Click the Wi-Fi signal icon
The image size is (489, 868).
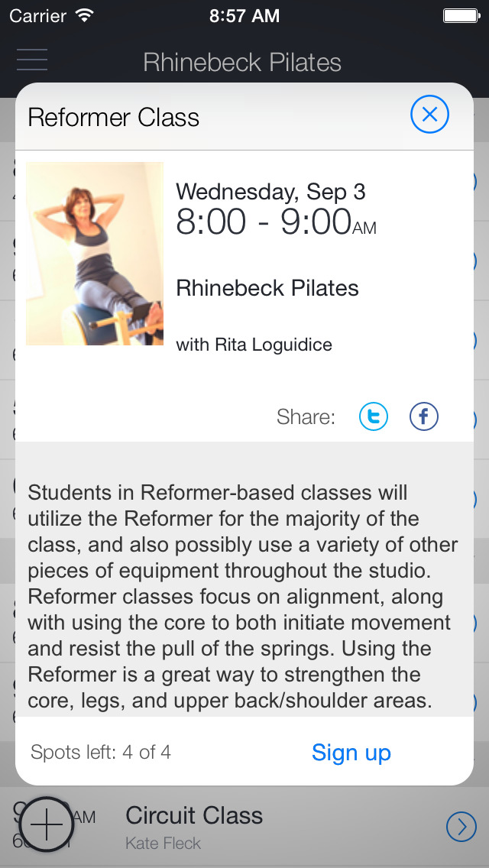[84, 15]
